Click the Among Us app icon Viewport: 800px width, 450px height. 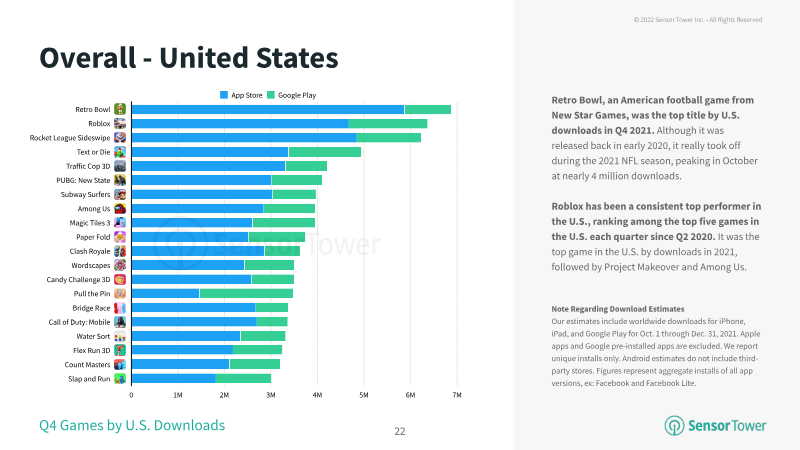(120, 209)
